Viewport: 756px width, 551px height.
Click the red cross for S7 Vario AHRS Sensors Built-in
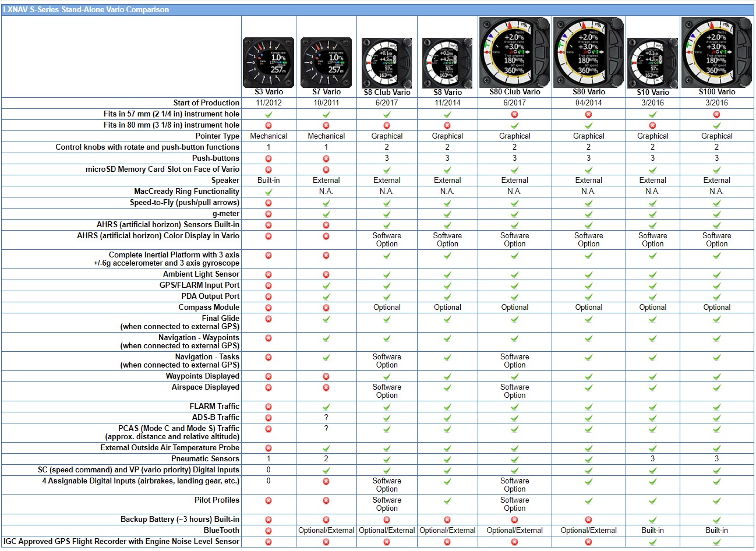tap(326, 225)
